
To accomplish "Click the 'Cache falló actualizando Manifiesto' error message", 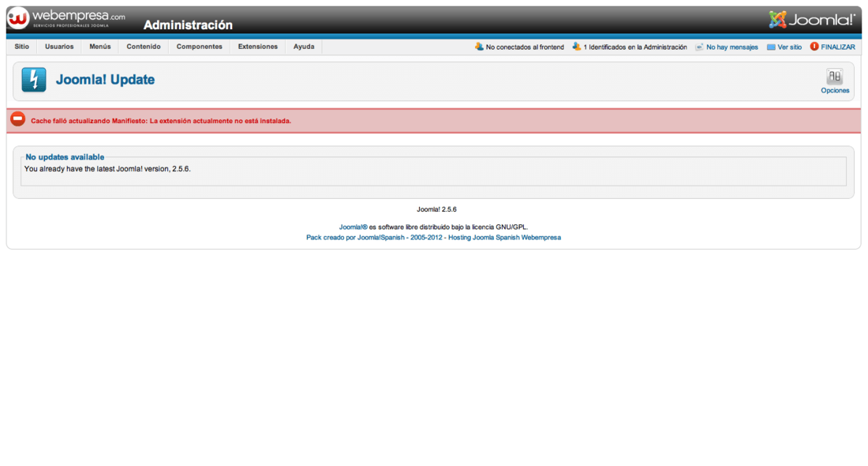I will 161,121.
